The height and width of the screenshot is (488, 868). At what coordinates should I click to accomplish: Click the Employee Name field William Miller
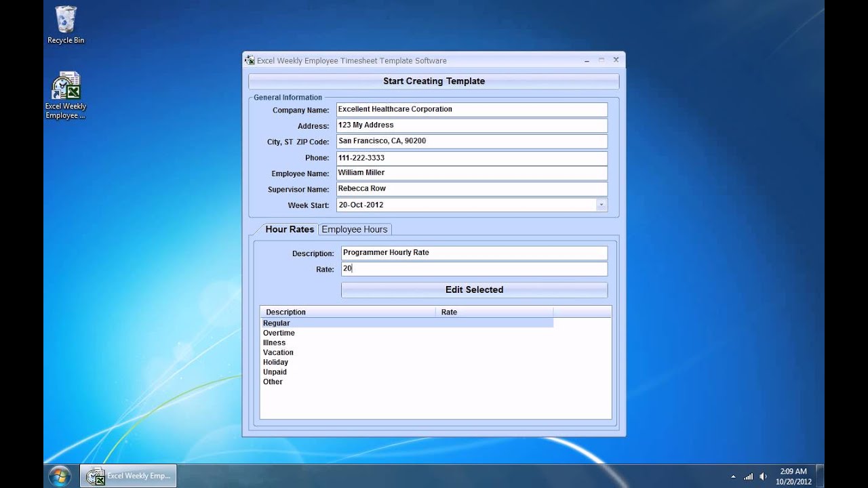pyautogui.click(x=472, y=173)
